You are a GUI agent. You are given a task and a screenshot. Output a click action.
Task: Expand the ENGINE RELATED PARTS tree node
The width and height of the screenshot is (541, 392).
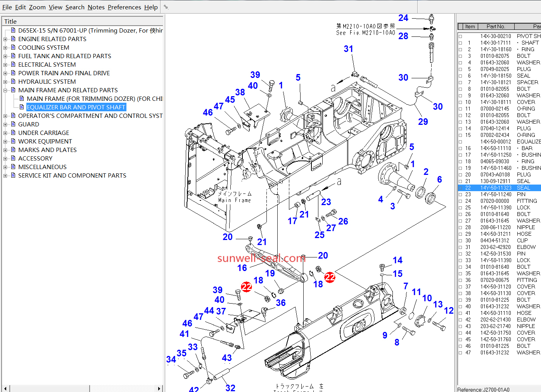coord(5,39)
